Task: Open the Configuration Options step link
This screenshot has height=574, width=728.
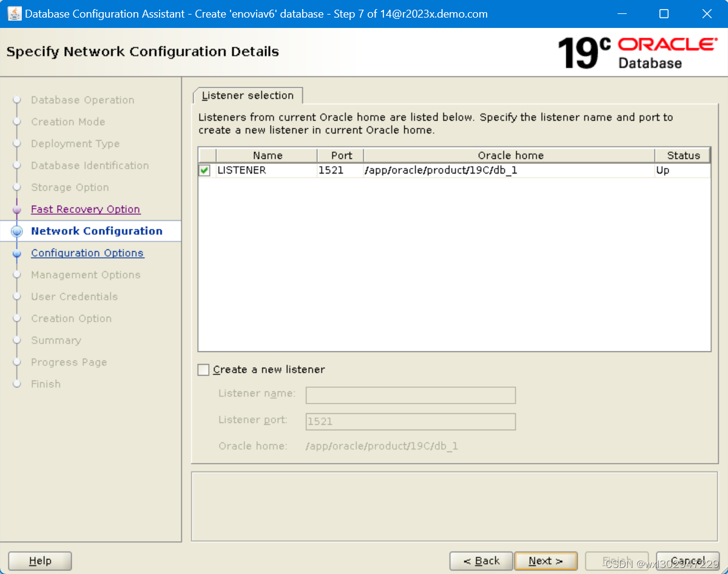Action: [x=87, y=253]
